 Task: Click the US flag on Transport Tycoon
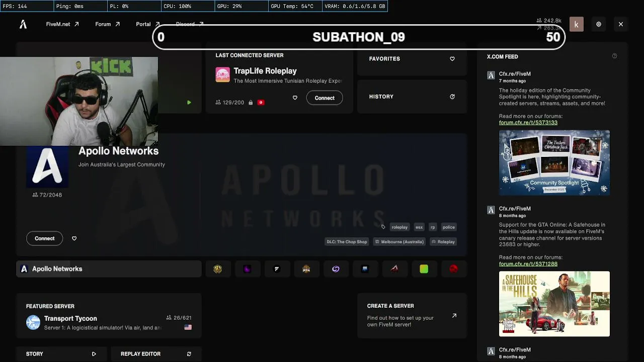[x=188, y=327]
